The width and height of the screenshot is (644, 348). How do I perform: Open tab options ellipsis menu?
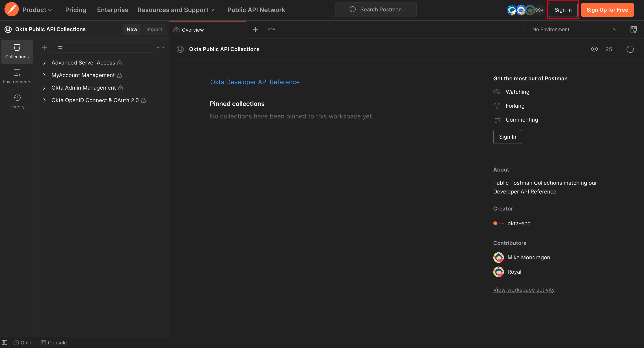click(x=272, y=30)
